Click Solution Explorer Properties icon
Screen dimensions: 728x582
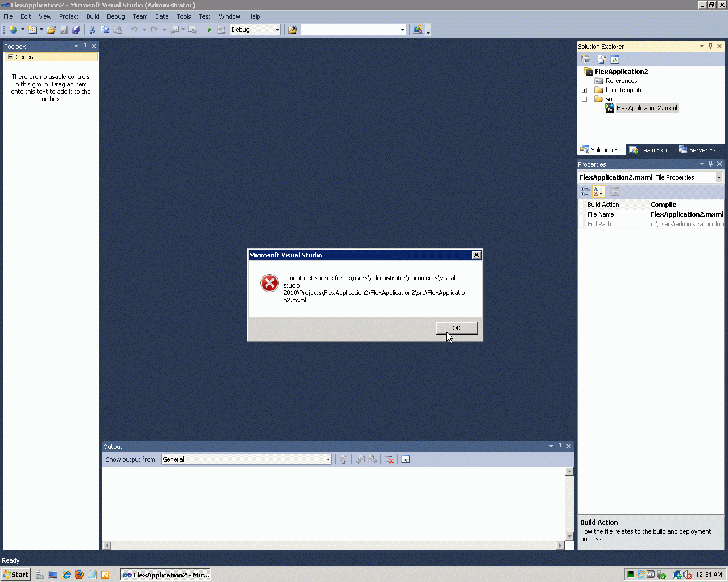[x=586, y=59]
